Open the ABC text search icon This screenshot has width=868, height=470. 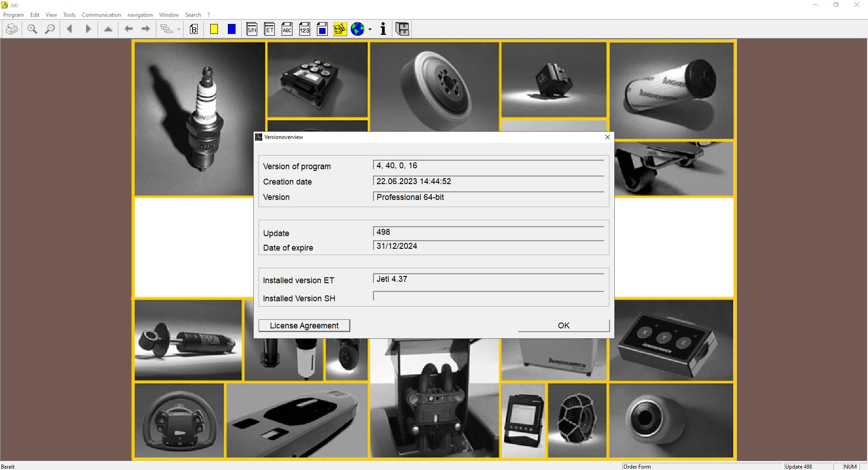coord(287,29)
